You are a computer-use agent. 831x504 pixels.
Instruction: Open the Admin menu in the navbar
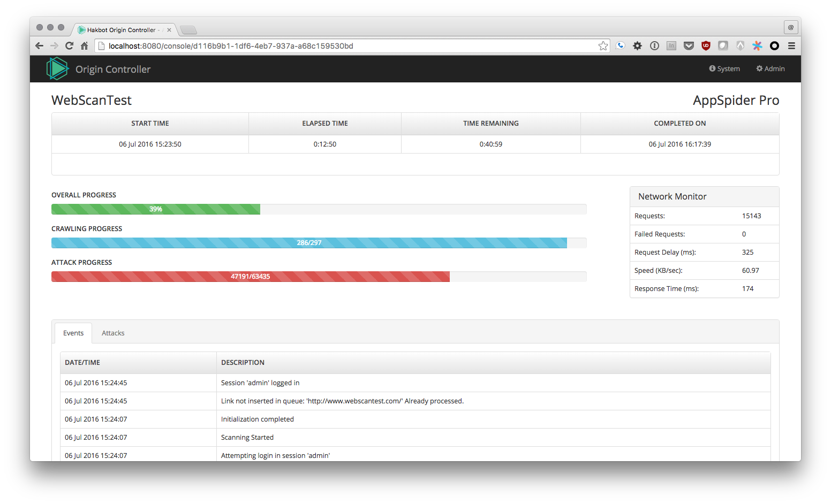click(770, 68)
